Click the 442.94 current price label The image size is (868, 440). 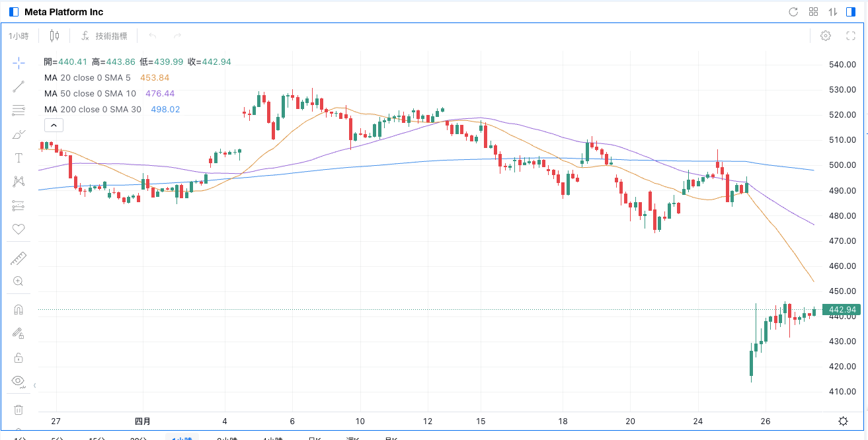[842, 310]
